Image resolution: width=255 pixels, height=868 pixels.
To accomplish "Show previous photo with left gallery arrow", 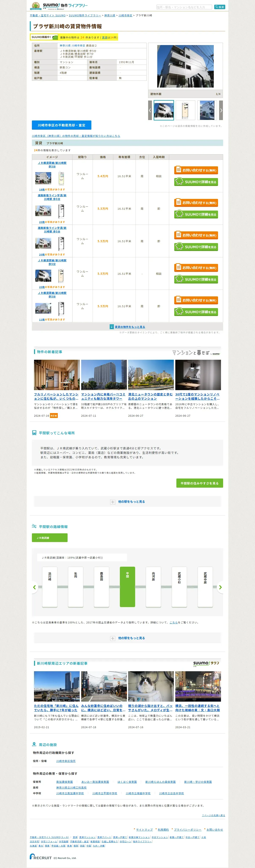I will (x=150, y=110).
